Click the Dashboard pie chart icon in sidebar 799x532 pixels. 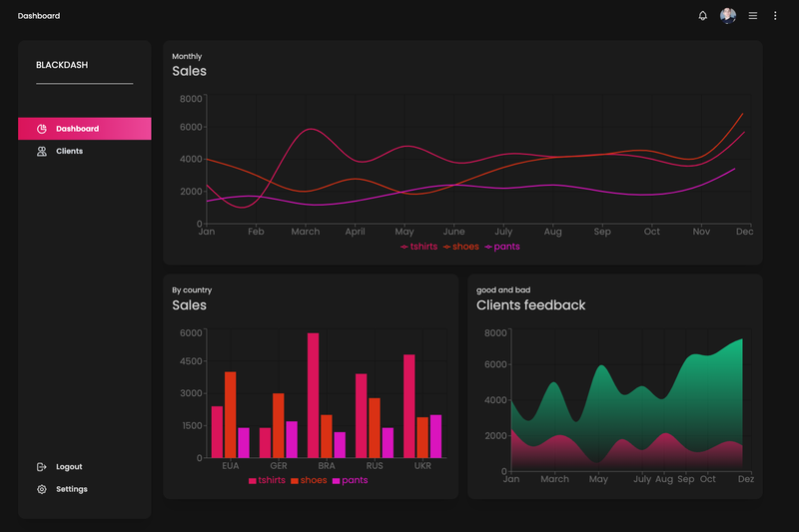click(x=42, y=129)
